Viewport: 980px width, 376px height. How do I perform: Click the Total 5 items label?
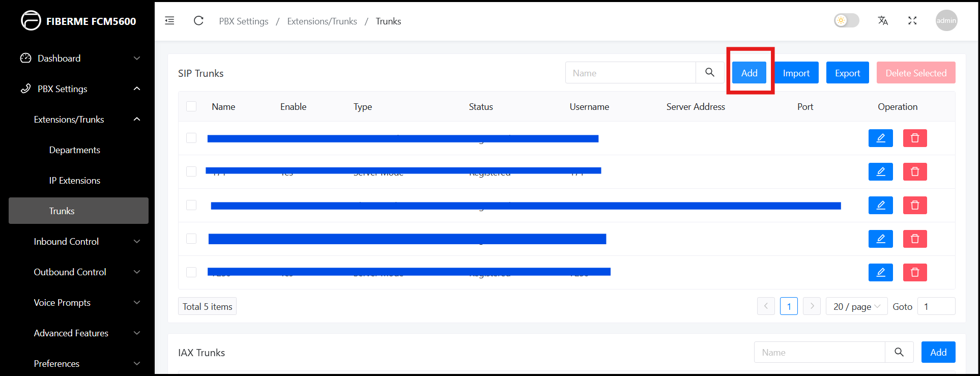coord(207,306)
